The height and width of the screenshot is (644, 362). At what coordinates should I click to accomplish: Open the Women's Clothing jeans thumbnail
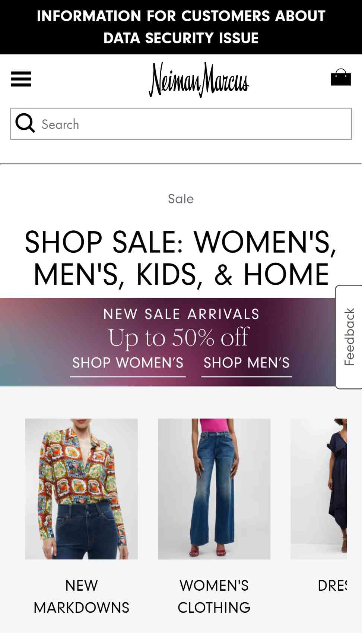(x=214, y=489)
